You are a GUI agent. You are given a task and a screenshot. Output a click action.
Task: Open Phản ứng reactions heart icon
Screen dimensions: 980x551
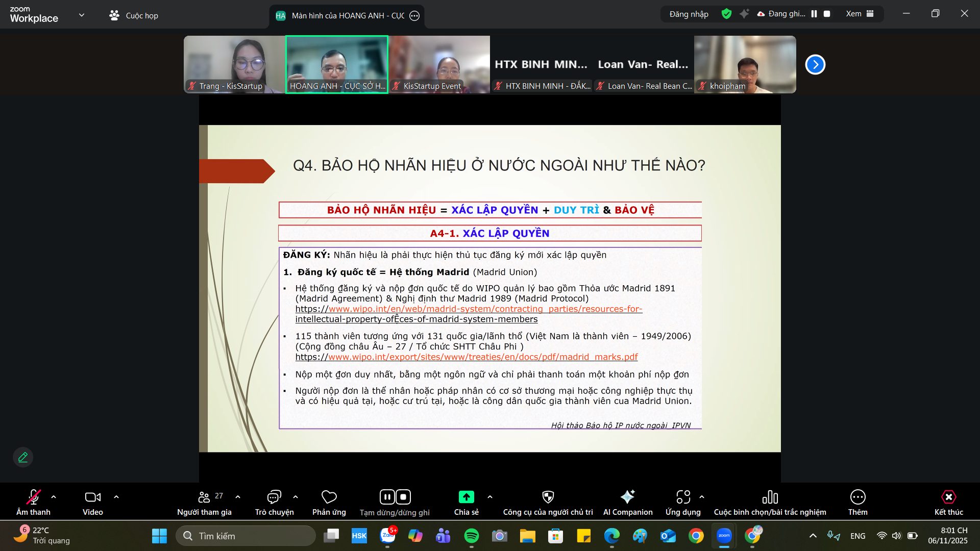click(x=329, y=497)
